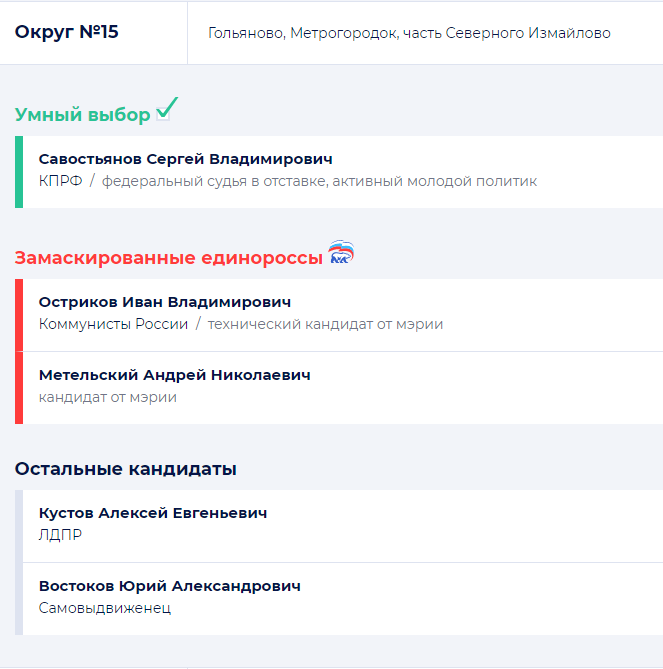Click the Самовыдвиженец label

click(x=105, y=608)
